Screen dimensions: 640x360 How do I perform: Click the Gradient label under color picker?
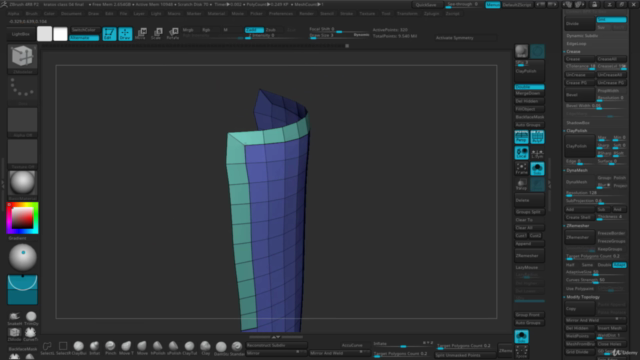(x=17, y=238)
